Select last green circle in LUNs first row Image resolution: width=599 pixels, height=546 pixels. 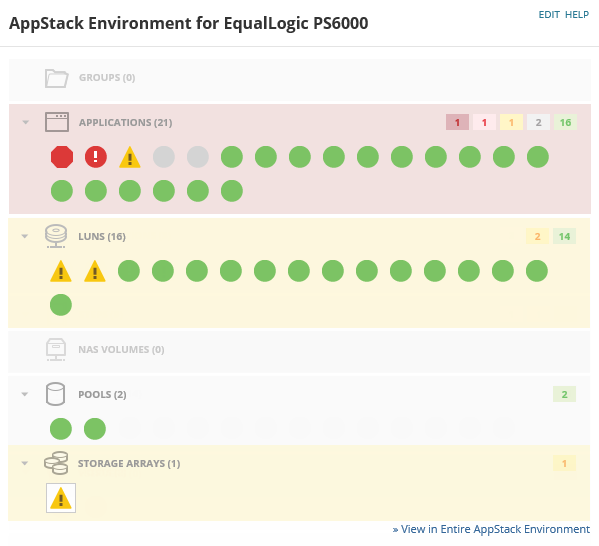pos(537,271)
